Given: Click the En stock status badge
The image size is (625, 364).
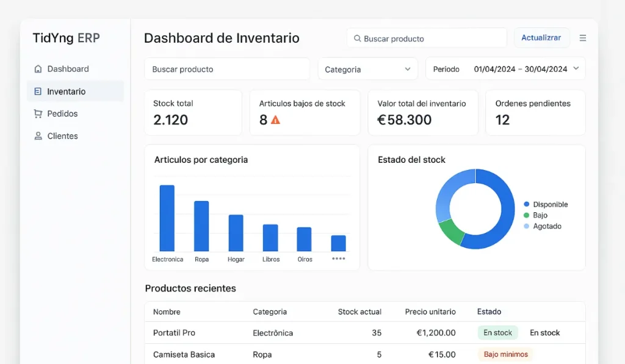Looking at the screenshot, I should tap(497, 333).
